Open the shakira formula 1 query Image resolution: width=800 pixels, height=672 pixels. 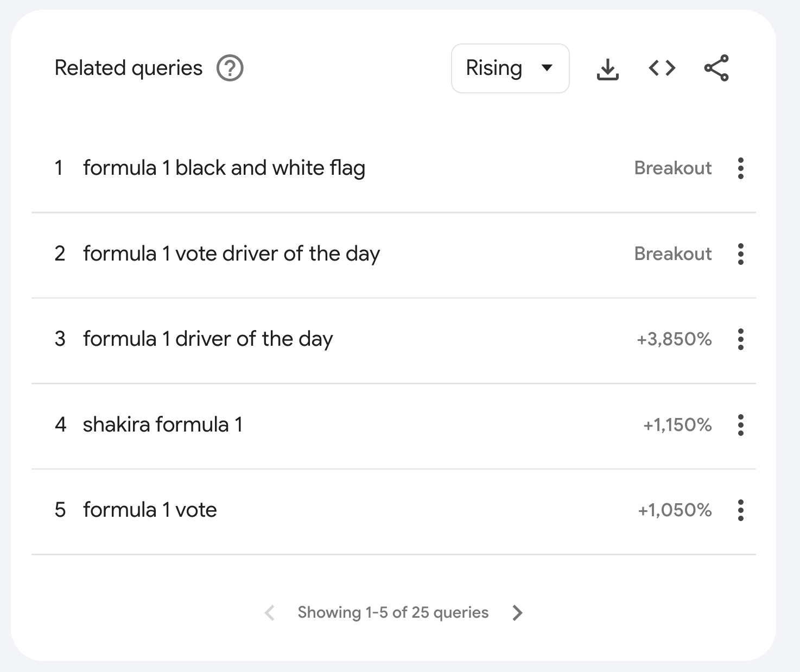[x=162, y=424]
